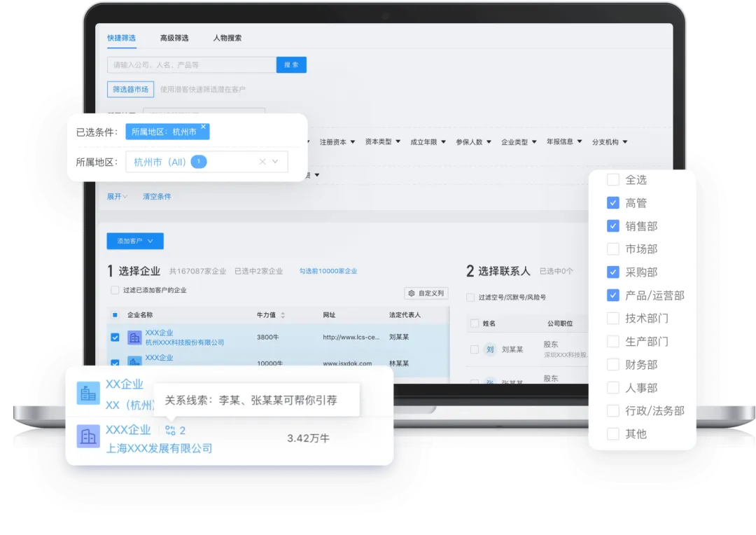756x535 pixels.
Task: Open the 人物搜索 tab
Action: point(227,38)
